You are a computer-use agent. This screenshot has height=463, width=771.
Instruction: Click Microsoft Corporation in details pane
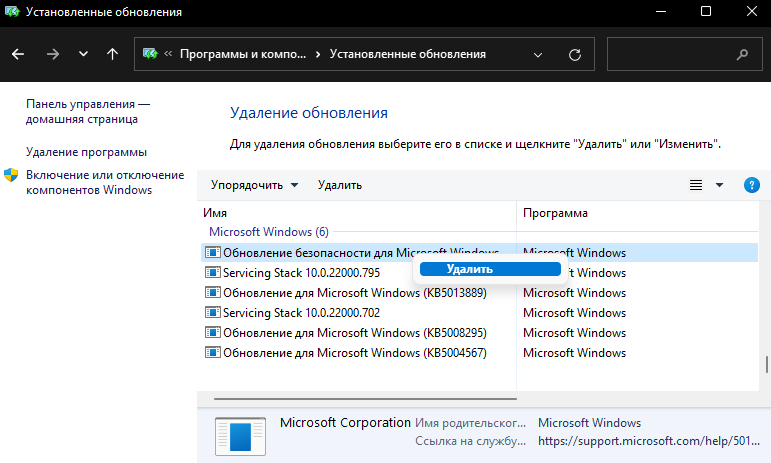click(x=345, y=423)
